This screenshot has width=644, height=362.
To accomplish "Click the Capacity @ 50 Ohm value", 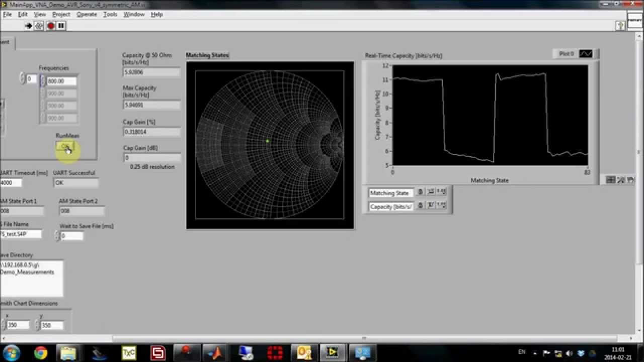I will (151, 72).
